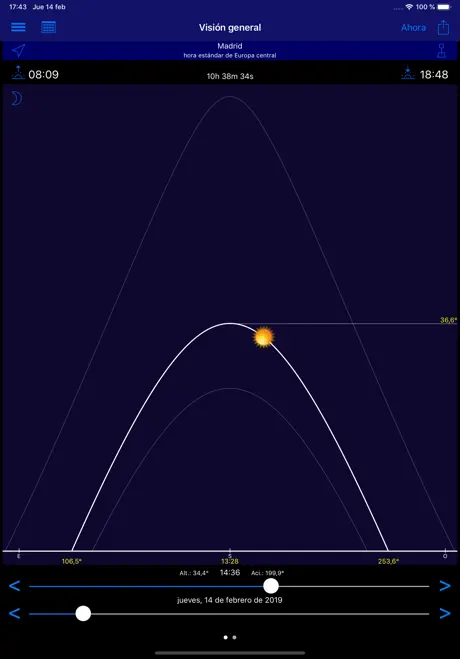The width and height of the screenshot is (460, 659).
Task: Tap the Alt.: 34,4° reading
Action: click(194, 573)
